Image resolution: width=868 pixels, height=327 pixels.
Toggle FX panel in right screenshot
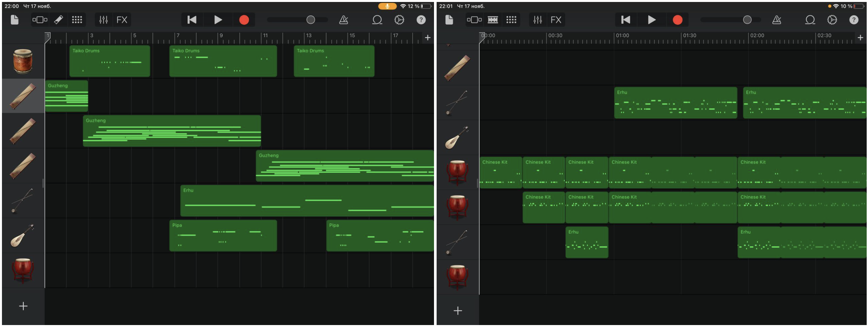point(556,20)
